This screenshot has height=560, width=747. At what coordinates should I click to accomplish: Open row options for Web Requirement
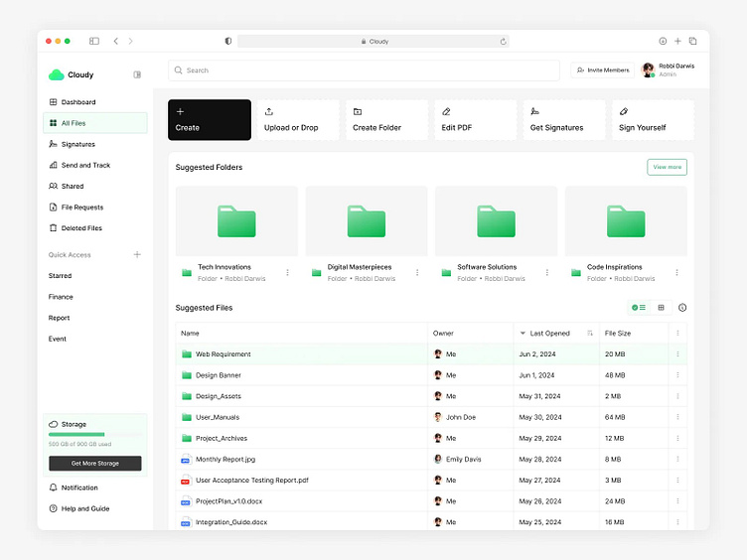coord(677,354)
